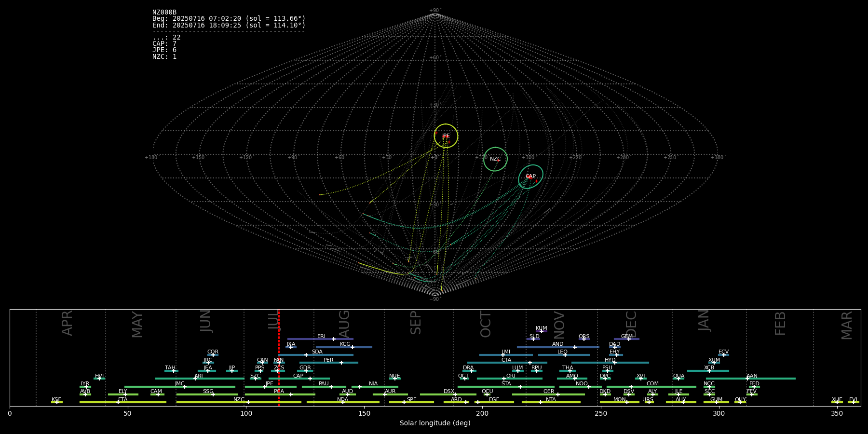The width and height of the screenshot is (868, 434).
Task: Click the SPE shower label in the timeline
Action: coord(411,399)
